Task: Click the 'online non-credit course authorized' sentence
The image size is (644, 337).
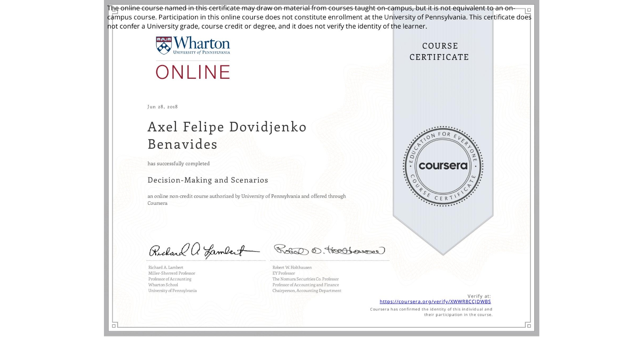Action: coord(247,199)
